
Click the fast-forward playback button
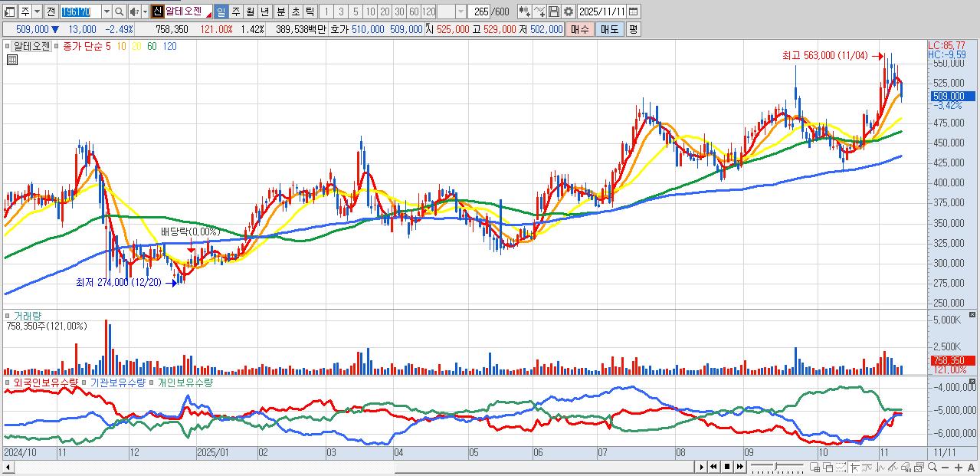coord(740,467)
